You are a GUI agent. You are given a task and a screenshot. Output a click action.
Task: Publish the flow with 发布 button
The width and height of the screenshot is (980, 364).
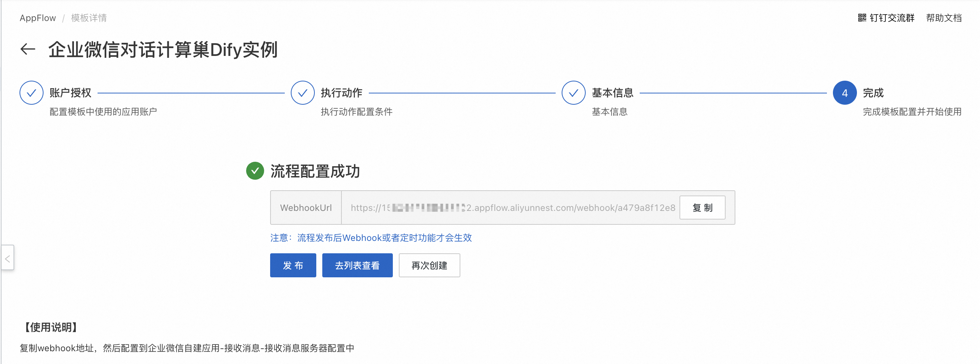point(293,265)
